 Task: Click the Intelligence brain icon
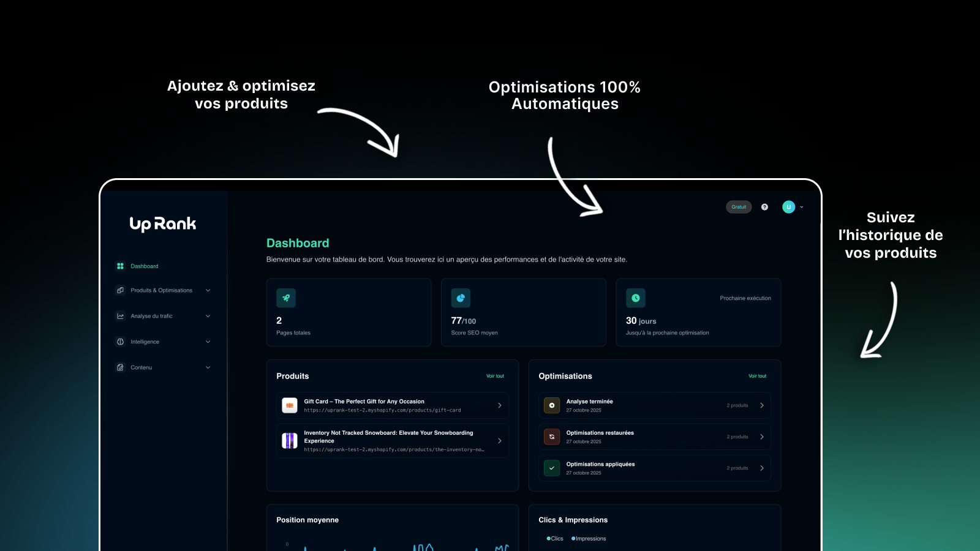pyautogui.click(x=120, y=342)
